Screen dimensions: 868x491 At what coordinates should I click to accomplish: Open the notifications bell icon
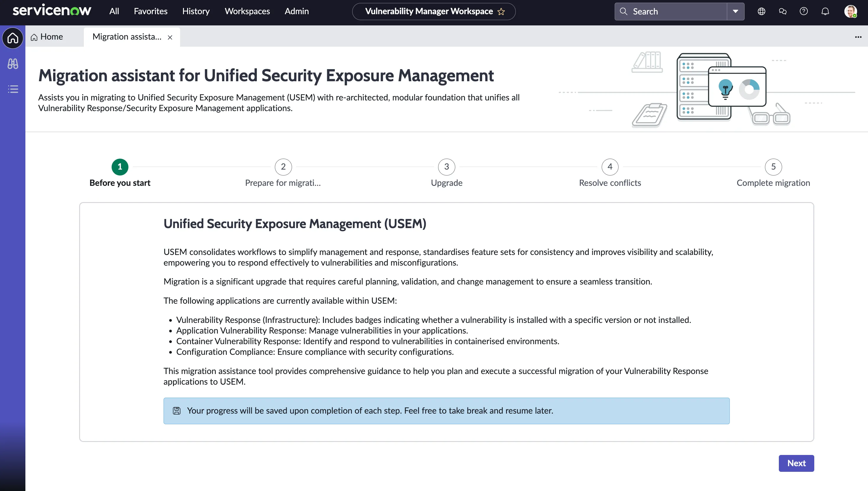pyautogui.click(x=825, y=12)
